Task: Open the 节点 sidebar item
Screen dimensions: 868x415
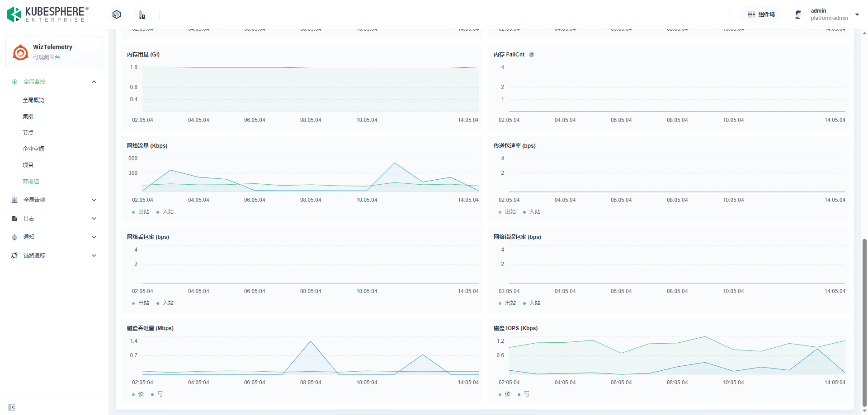Action: point(28,133)
